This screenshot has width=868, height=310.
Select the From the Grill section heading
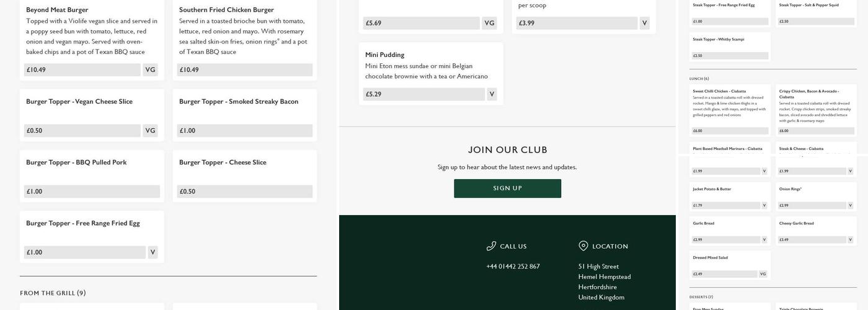pyautogui.click(x=53, y=293)
